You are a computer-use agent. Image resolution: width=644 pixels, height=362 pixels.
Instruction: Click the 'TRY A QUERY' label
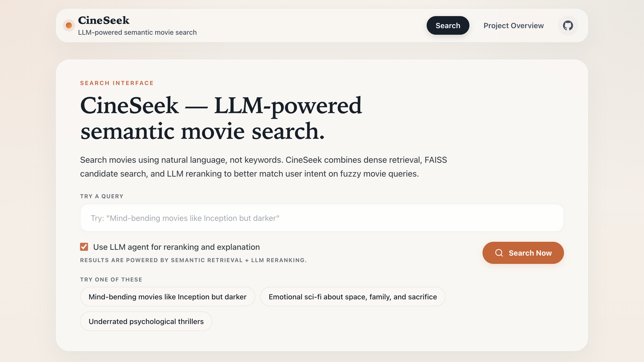102,196
